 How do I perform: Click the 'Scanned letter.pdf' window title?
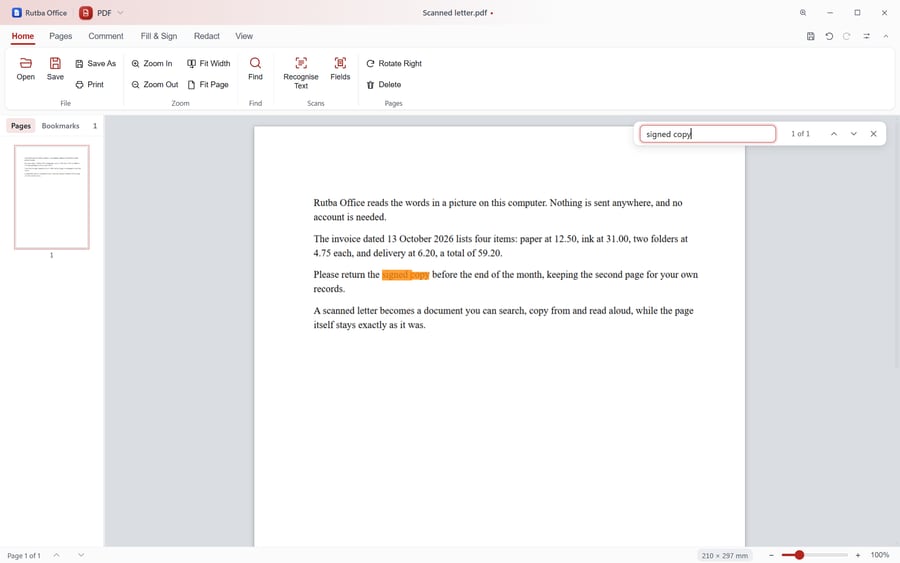click(455, 13)
